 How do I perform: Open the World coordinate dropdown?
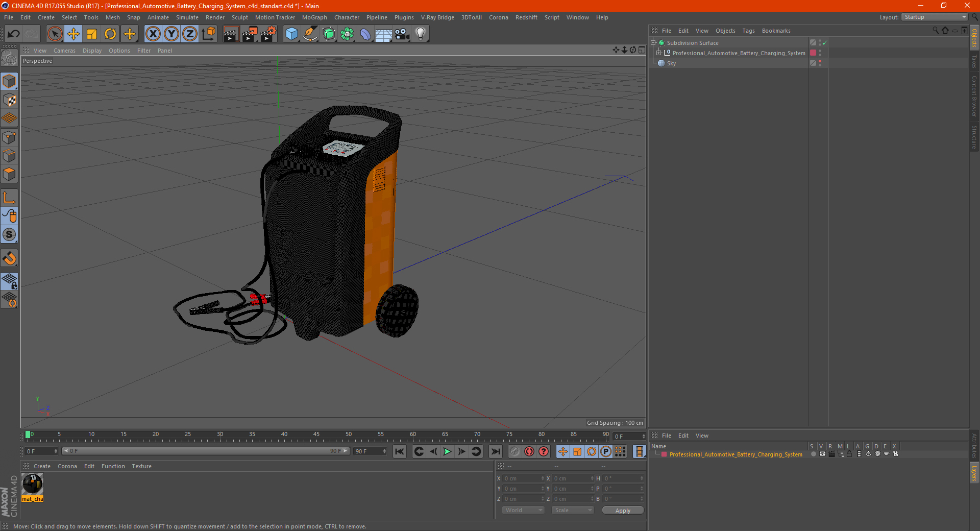point(523,510)
